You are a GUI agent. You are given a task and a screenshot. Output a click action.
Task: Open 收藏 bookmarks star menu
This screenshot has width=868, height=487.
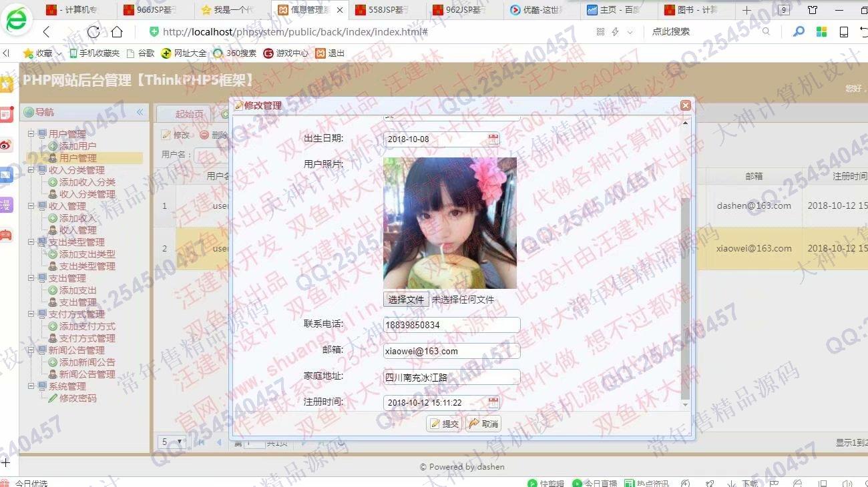(41, 53)
